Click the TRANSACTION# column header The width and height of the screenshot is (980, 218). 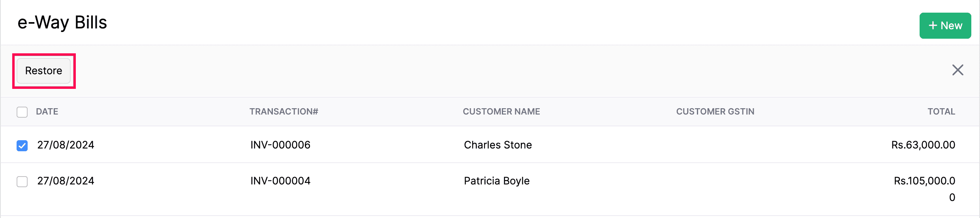pos(283,112)
